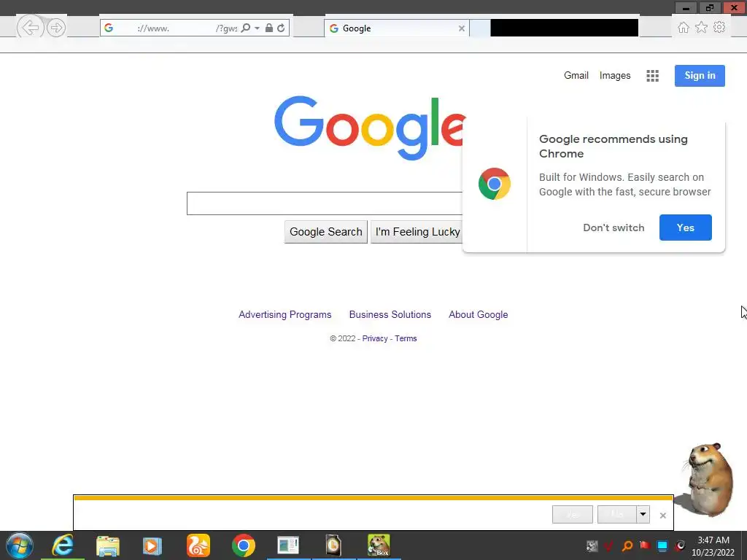Image resolution: width=747 pixels, height=560 pixels.
Task: Launch Windows Media Player from taskbar
Action: click(x=152, y=545)
